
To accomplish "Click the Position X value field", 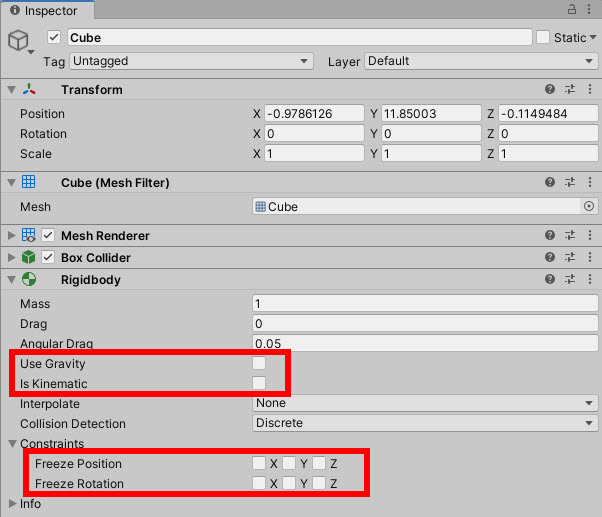I will point(314,113).
